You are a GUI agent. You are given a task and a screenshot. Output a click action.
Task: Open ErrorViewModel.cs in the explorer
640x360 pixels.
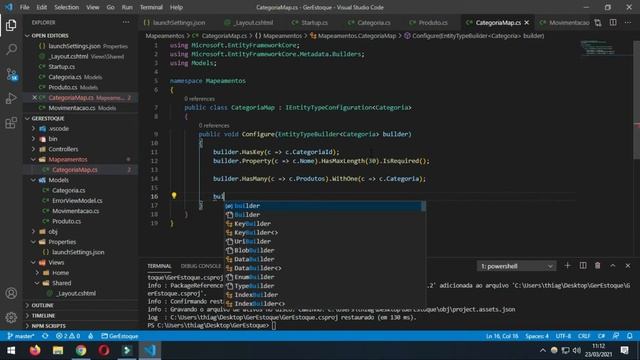tap(77, 201)
